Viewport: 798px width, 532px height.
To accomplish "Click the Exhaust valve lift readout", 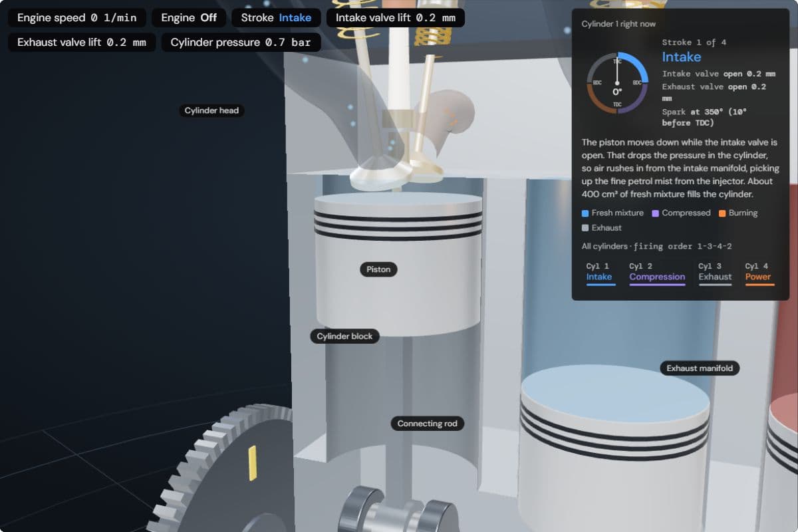I will 82,43.
